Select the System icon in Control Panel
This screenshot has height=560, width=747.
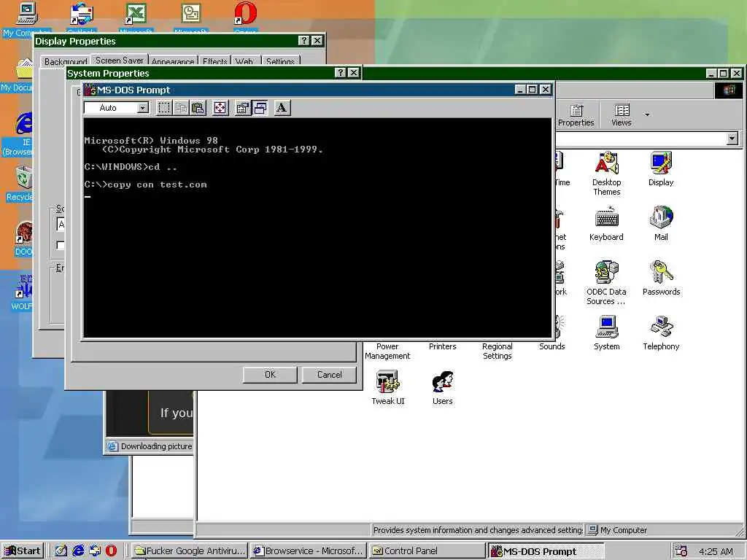tap(606, 332)
